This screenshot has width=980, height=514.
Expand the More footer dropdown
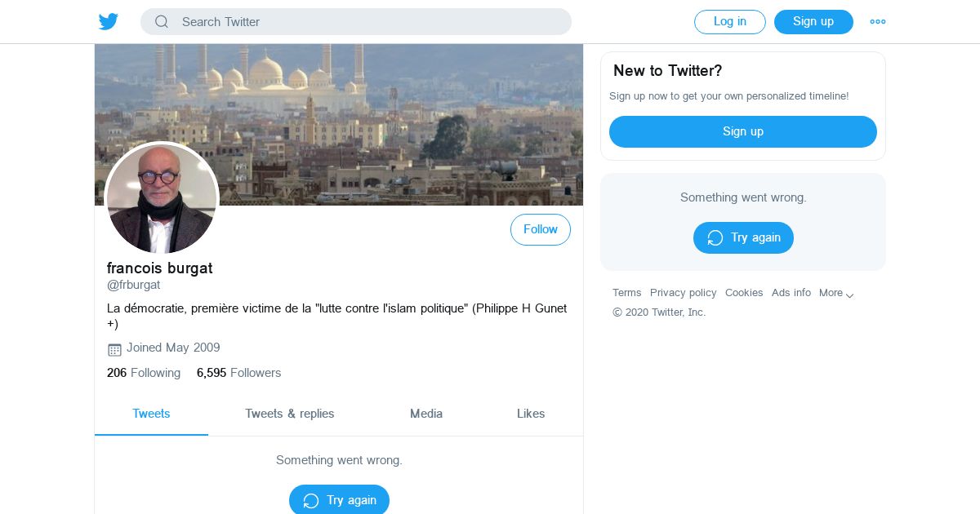(x=836, y=293)
